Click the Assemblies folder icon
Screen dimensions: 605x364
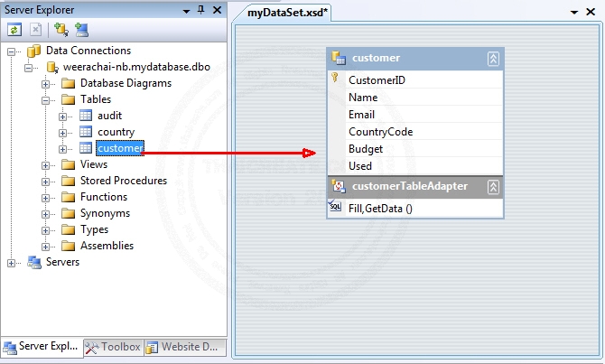(69, 246)
